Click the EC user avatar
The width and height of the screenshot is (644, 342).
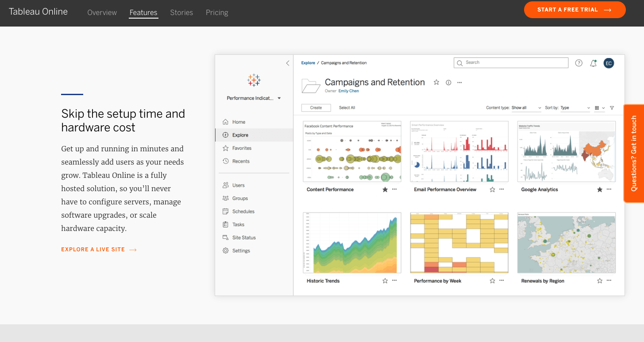609,63
